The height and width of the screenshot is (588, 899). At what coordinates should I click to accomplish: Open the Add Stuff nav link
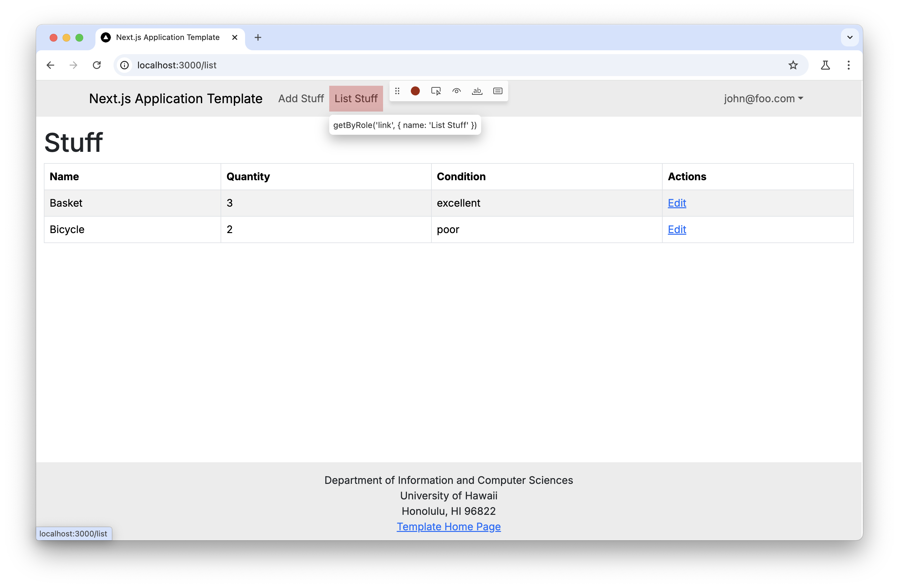click(301, 99)
